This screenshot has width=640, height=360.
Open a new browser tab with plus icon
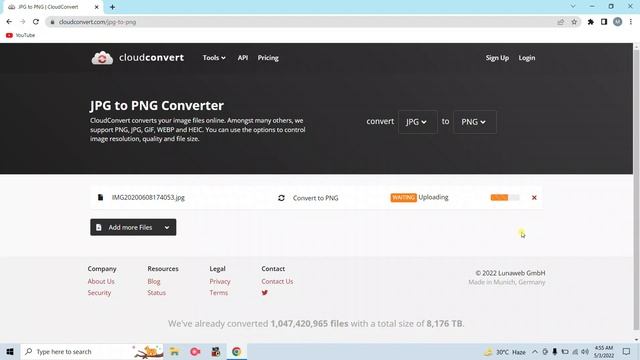(112, 7)
